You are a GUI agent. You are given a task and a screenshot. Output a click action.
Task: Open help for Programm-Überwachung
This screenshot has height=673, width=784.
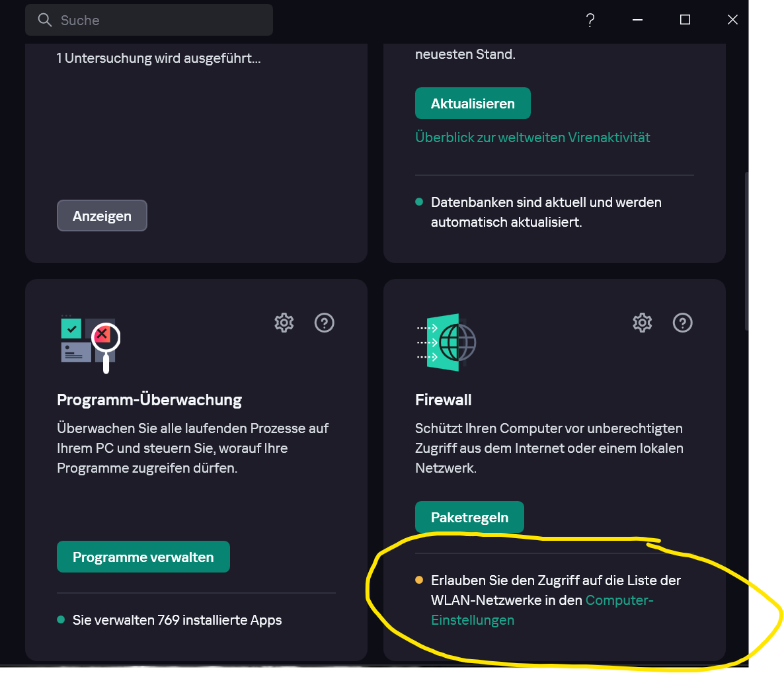[x=325, y=323]
